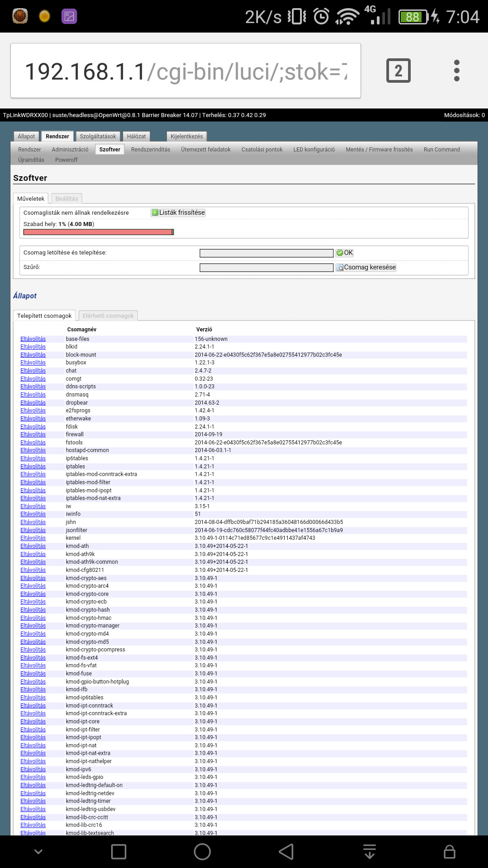
Task: Tap the notification pull-down arrow icon
Action: pyautogui.click(x=370, y=852)
